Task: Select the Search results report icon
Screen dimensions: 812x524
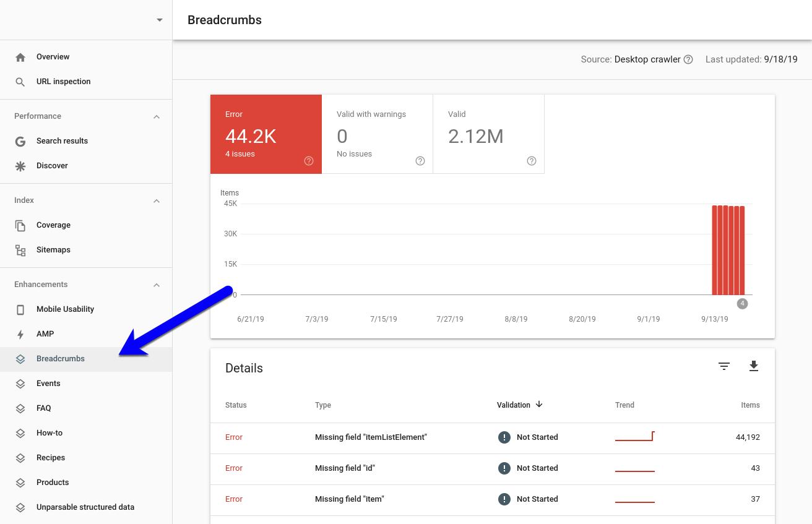Action: pyautogui.click(x=20, y=141)
